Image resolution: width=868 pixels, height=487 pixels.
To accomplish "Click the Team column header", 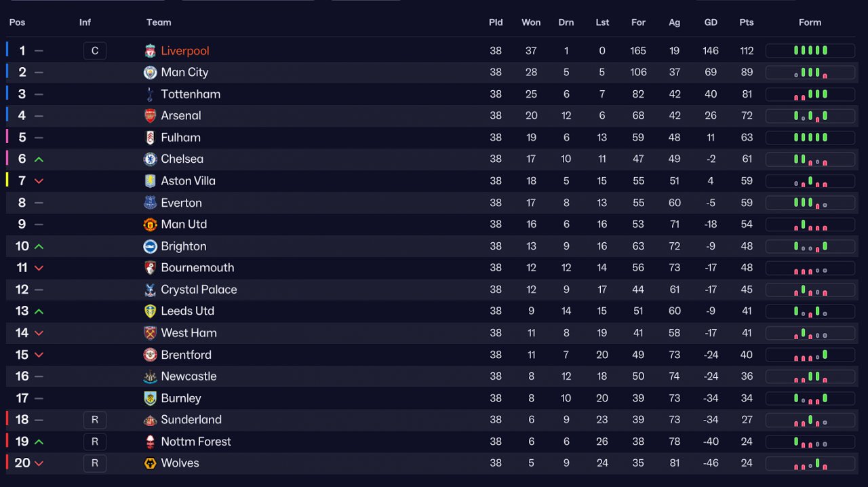I will click(159, 22).
